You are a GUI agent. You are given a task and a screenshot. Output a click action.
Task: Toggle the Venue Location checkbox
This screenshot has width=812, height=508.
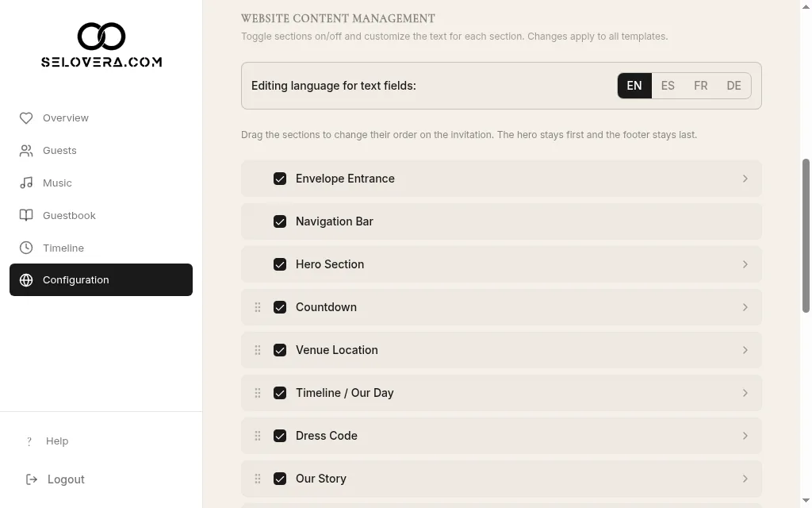pyautogui.click(x=280, y=350)
